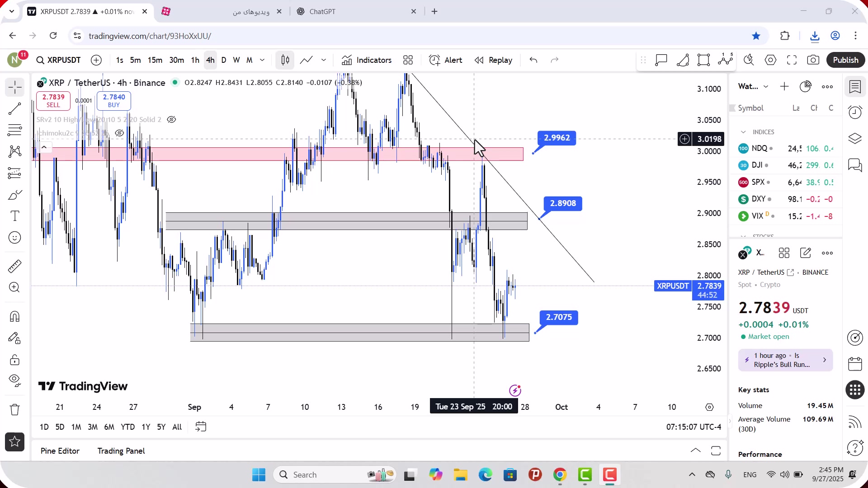Bookmark this page with star icon
Screen dimensions: 868x488
(756, 36)
